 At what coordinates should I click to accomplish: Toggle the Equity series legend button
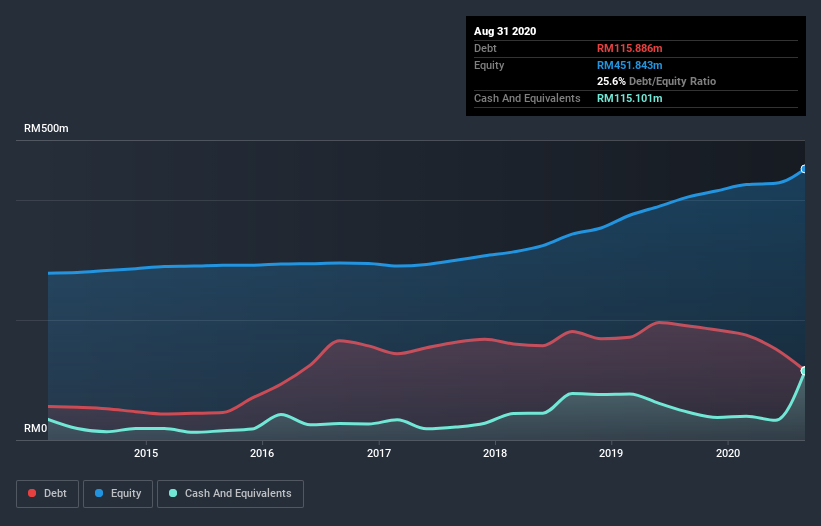[x=118, y=494]
